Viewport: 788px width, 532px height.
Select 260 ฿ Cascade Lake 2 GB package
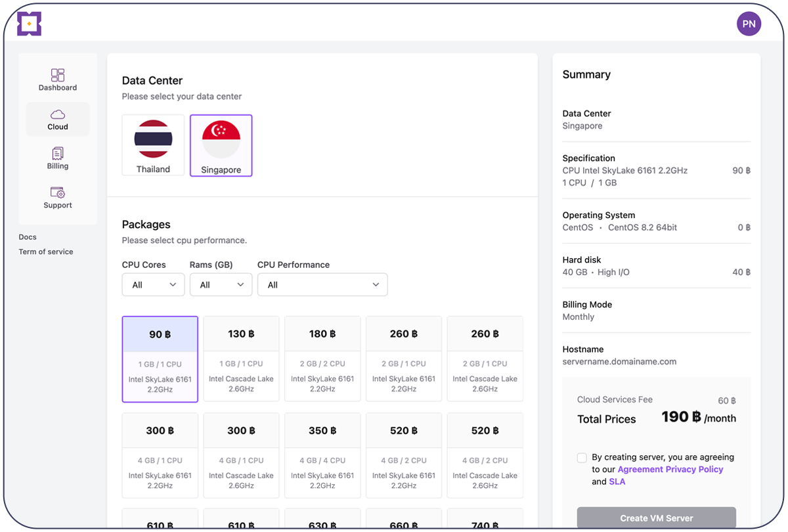485,359
